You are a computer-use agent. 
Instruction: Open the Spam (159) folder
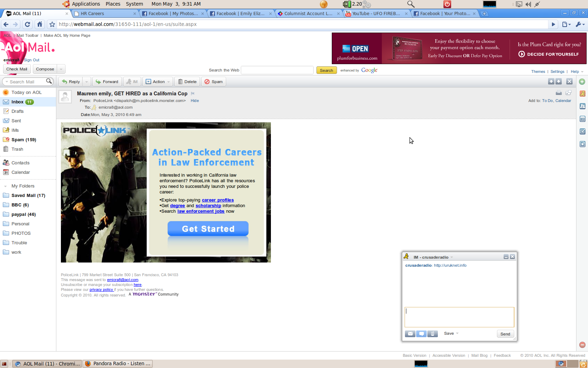tap(24, 140)
